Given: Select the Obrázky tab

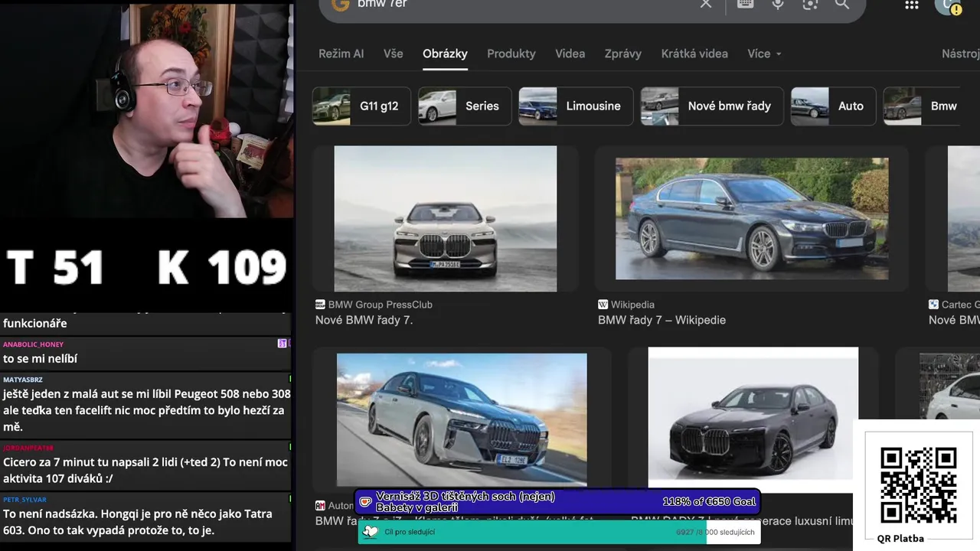Looking at the screenshot, I should (445, 54).
